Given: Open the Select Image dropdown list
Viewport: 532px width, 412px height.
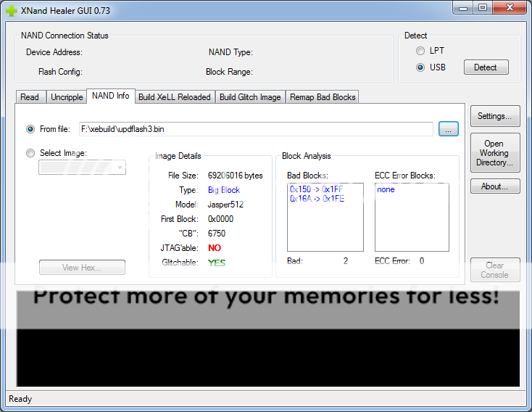Looking at the screenshot, I should tap(82, 168).
